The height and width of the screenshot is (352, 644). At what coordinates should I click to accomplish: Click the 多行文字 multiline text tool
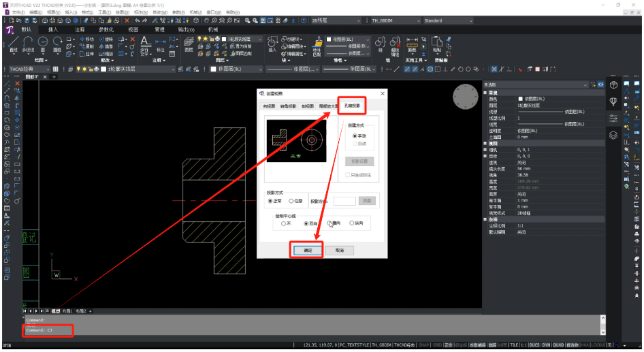[x=144, y=46]
